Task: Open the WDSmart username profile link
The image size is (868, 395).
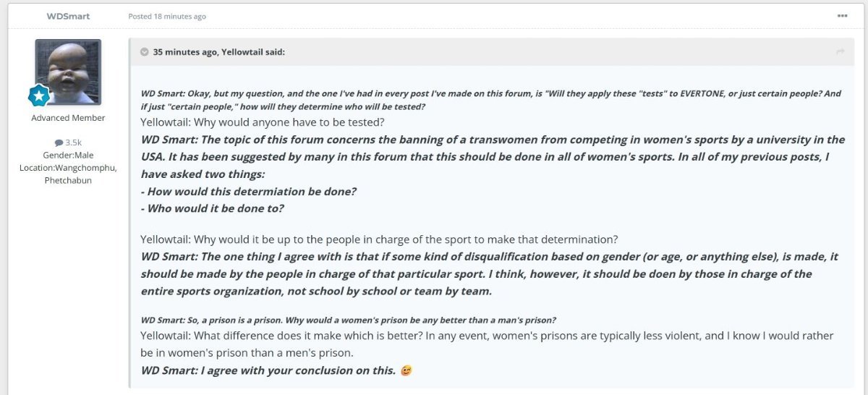Action: click(68, 16)
